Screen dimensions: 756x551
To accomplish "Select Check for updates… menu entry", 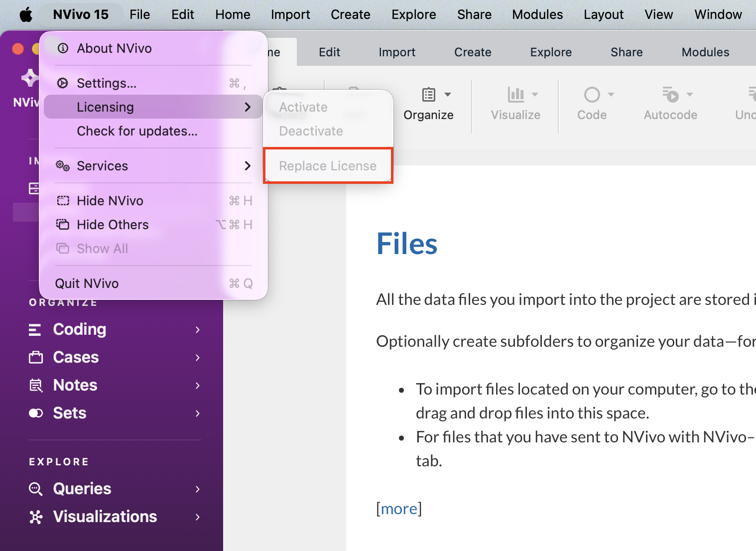I will coord(153,131).
